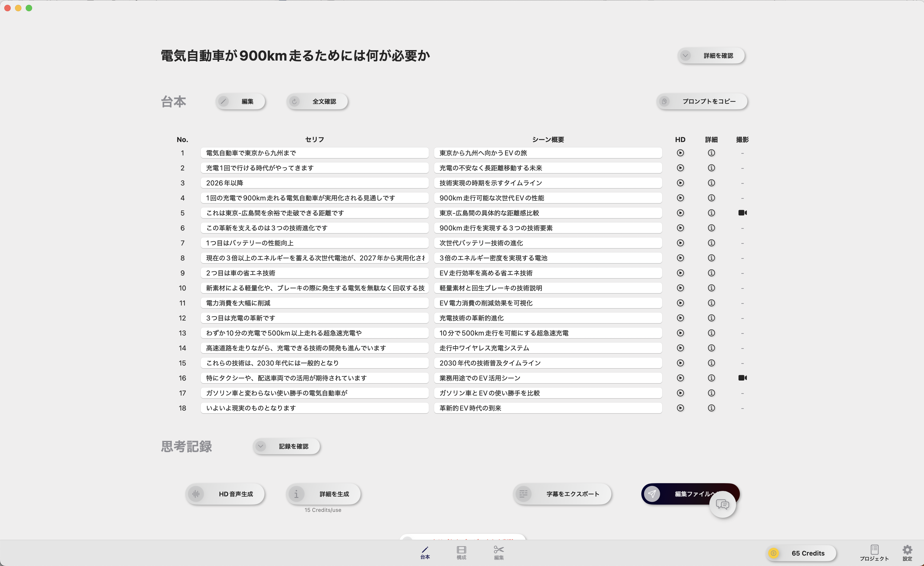This screenshot has width=924, height=566.
Task: Click the video camera icon in row 5
Action: [x=742, y=213]
